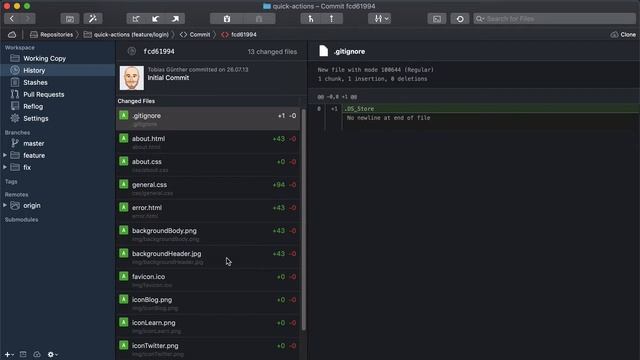Click the green added badge beside general.css
The height and width of the screenshot is (360, 640).
pyautogui.click(x=124, y=184)
